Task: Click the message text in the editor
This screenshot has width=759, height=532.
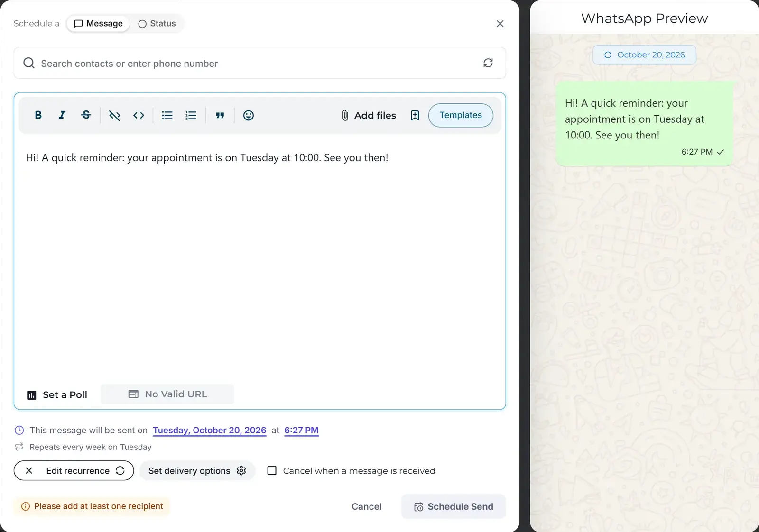Action: pyautogui.click(x=207, y=158)
